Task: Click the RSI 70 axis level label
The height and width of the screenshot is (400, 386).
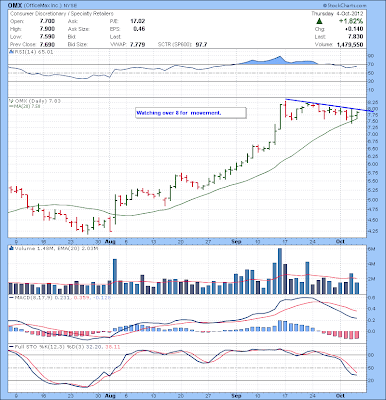Action: click(370, 64)
